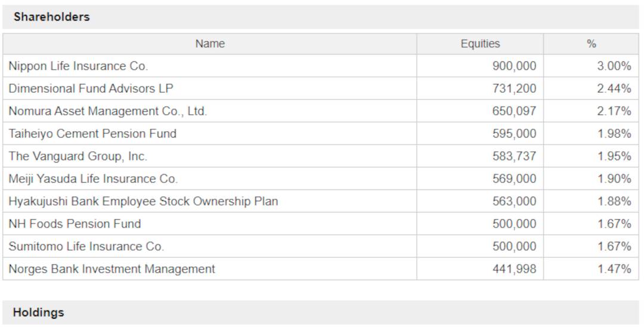Open NH Foods Pension Fund entry
644x327 pixels.
click(75, 224)
